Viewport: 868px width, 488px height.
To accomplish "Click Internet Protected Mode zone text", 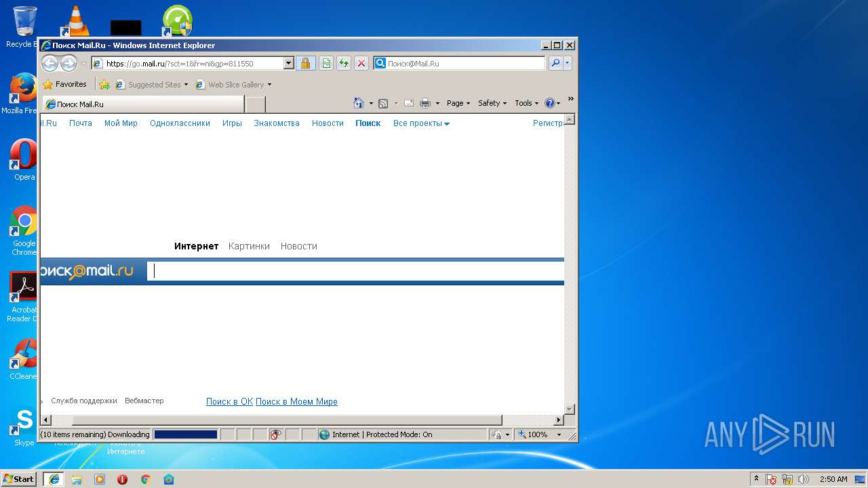I will [382, 434].
